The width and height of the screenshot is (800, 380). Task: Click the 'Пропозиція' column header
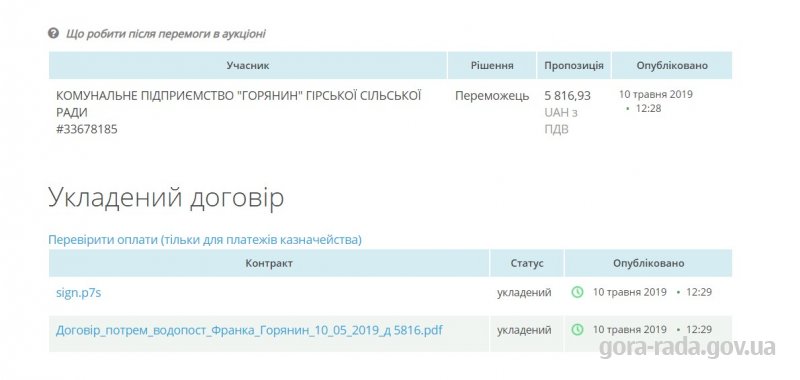point(573,65)
